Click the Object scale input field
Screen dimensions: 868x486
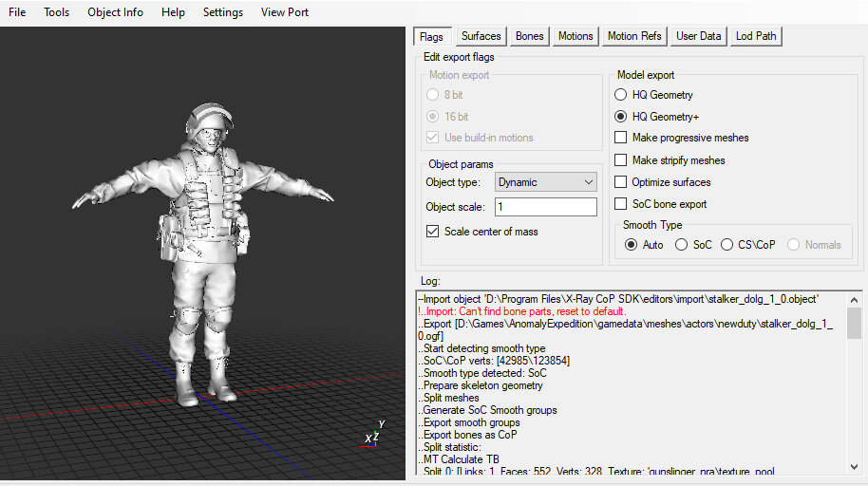tap(545, 207)
